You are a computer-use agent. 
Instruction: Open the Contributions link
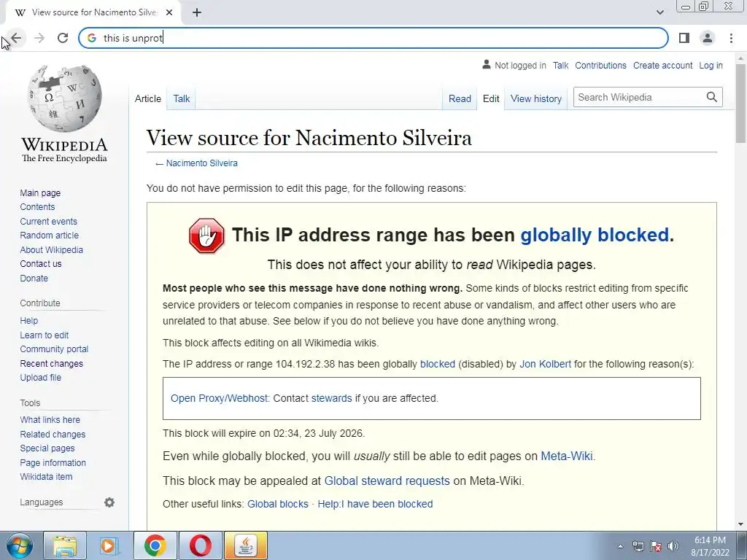[601, 65]
